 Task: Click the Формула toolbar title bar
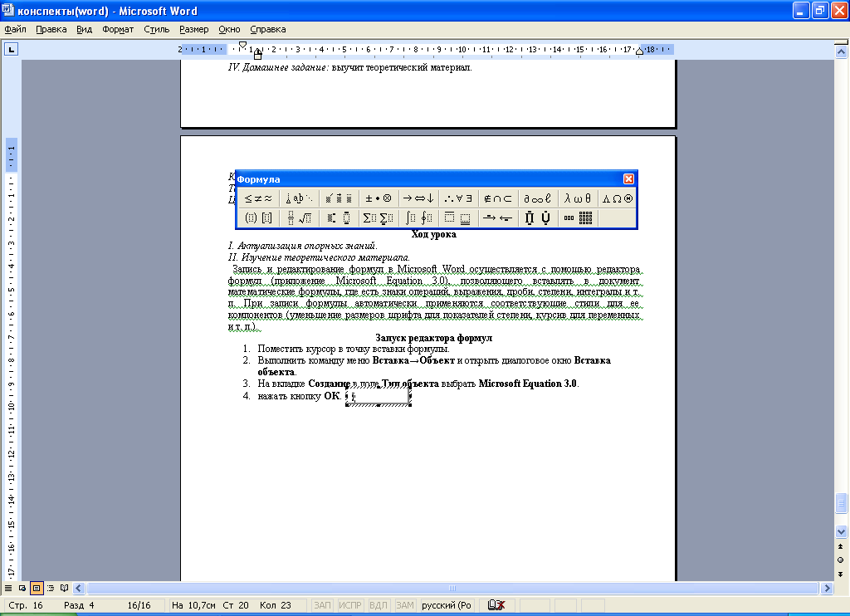pos(428,179)
